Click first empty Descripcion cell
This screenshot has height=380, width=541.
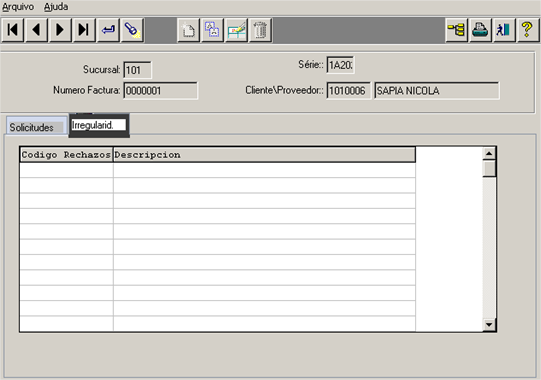tap(264, 170)
